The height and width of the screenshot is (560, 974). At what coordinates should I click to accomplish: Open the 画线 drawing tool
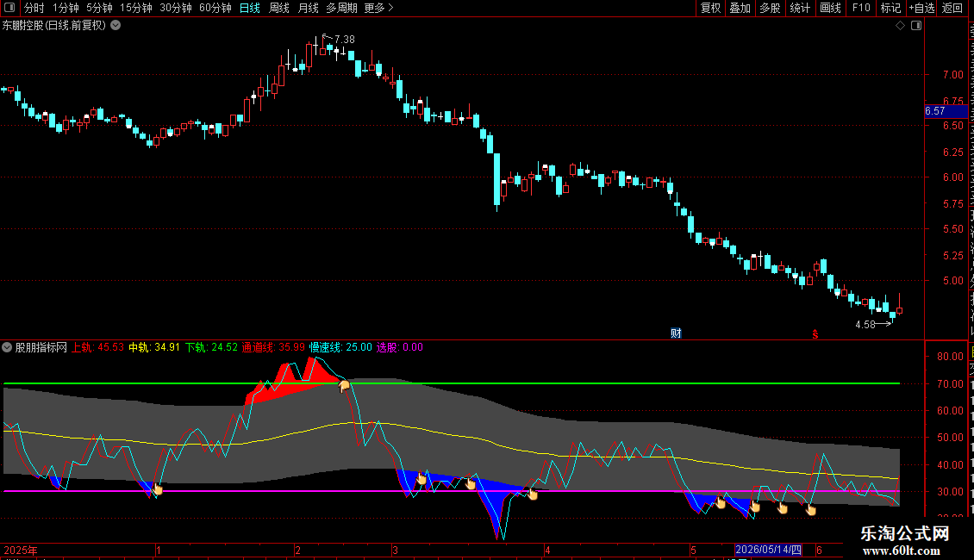tap(830, 8)
